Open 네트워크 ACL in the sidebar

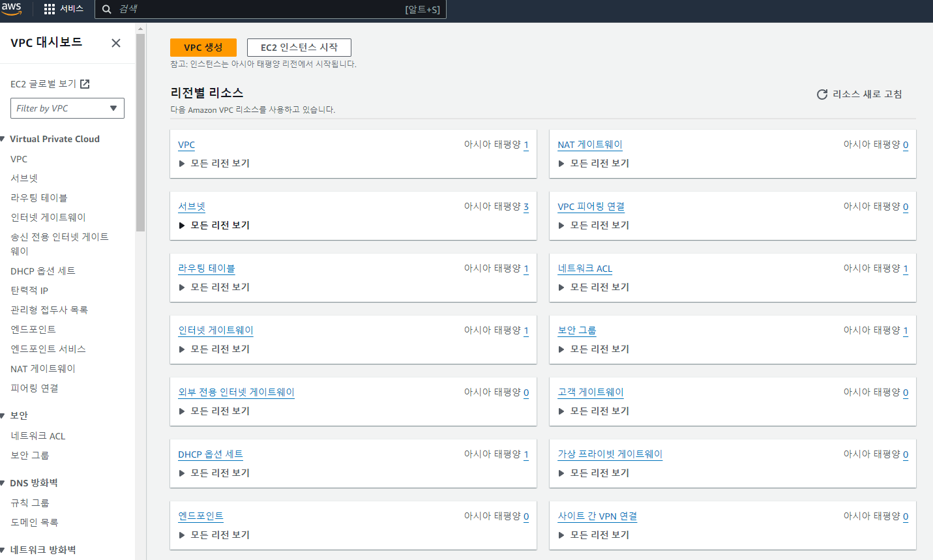click(x=38, y=436)
